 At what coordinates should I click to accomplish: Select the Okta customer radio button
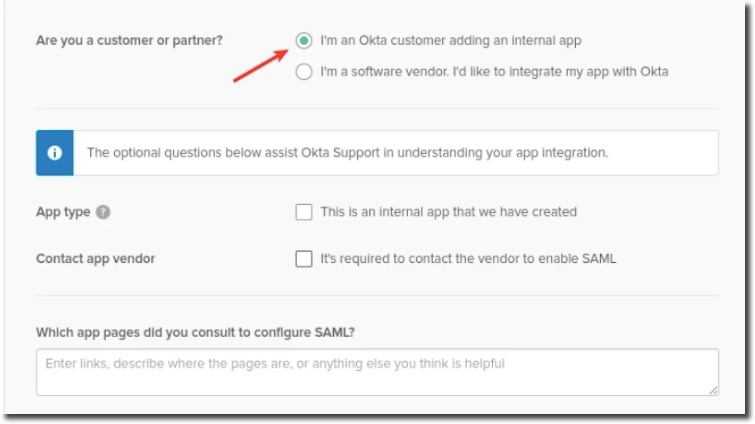304,41
